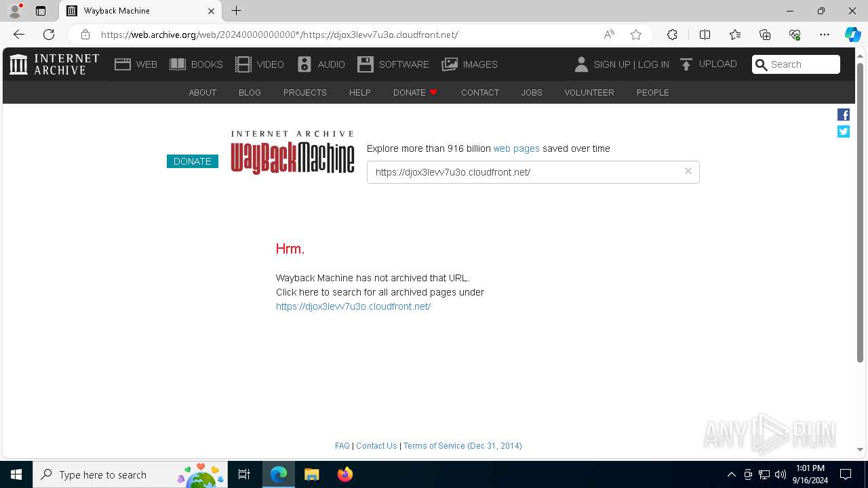Close the Wayback Machine tab
Screen dimensions: 868x488
point(211,11)
